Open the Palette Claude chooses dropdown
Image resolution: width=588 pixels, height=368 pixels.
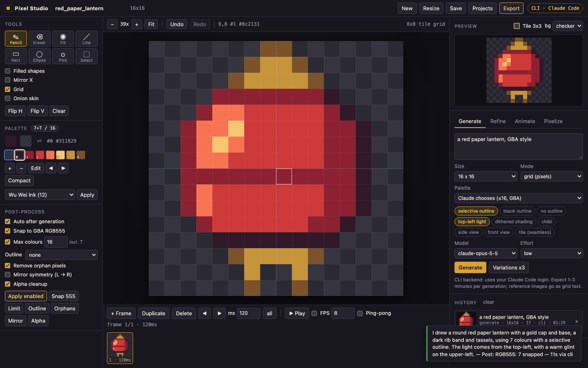coord(519,198)
